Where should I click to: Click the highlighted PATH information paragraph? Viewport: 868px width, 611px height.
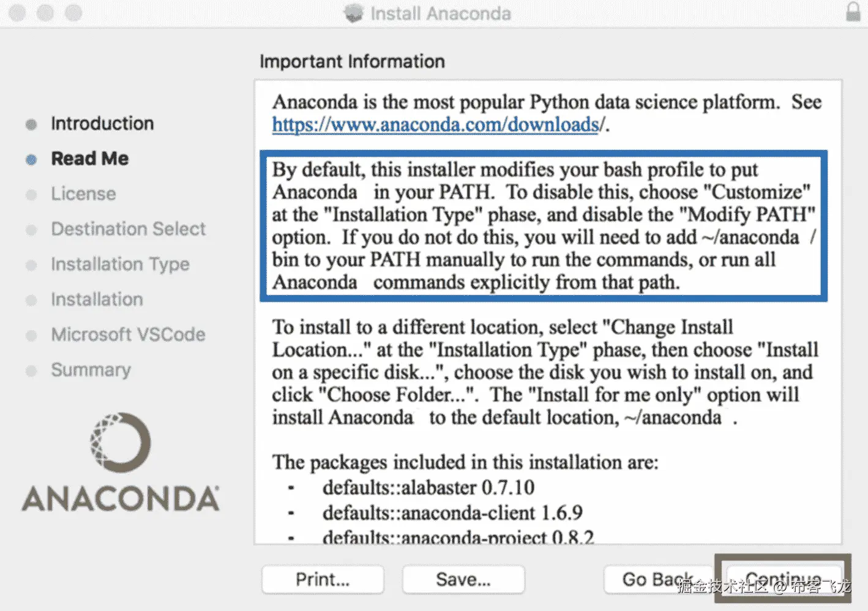pos(544,226)
